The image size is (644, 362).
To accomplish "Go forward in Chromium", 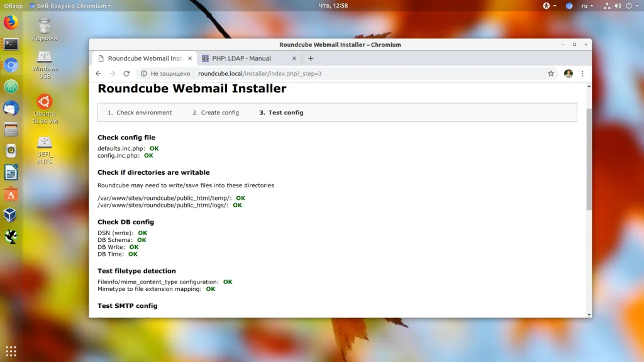I will [113, 74].
